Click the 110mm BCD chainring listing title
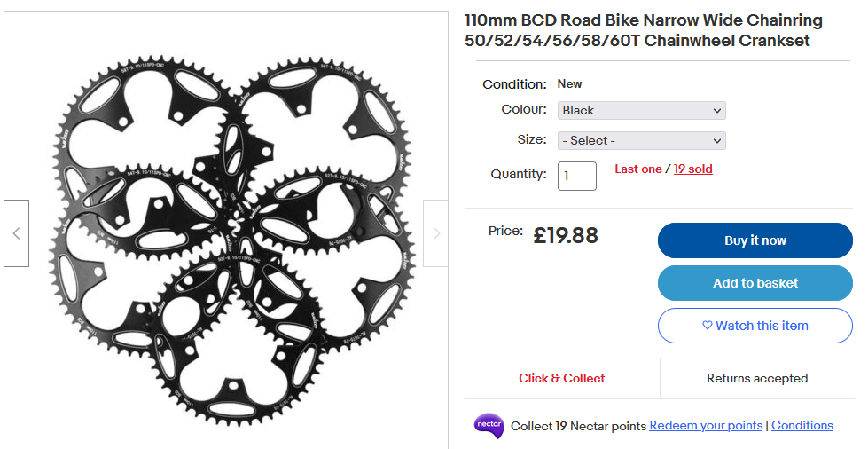The image size is (868, 449). [x=643, y=30]
